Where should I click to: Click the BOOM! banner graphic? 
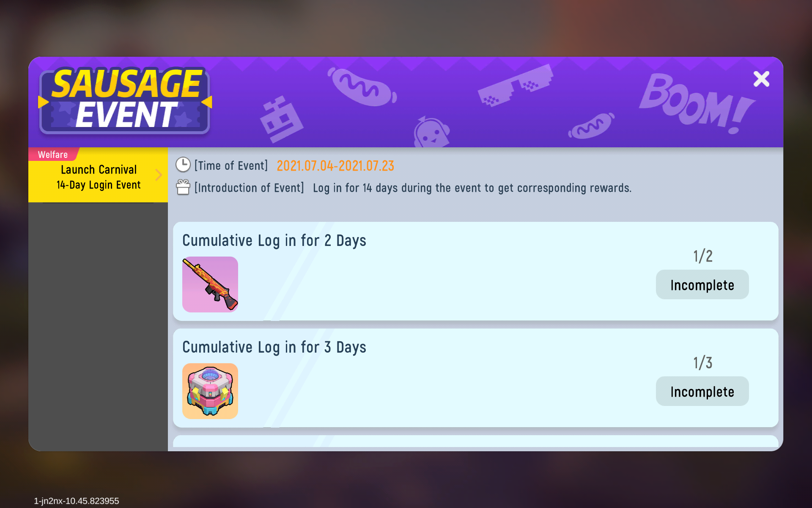(697, 103)
